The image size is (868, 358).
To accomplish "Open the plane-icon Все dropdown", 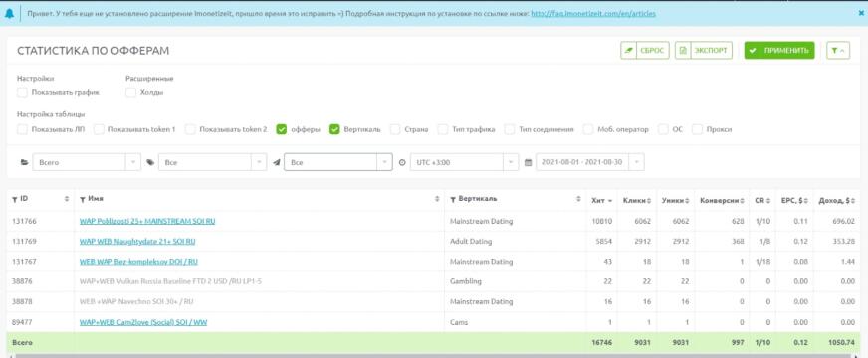I will (338, 162).
